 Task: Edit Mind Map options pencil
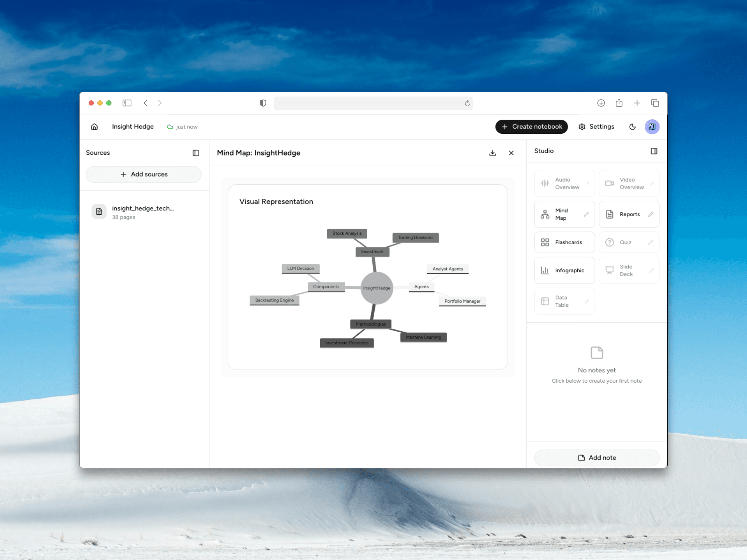[586, 214]
